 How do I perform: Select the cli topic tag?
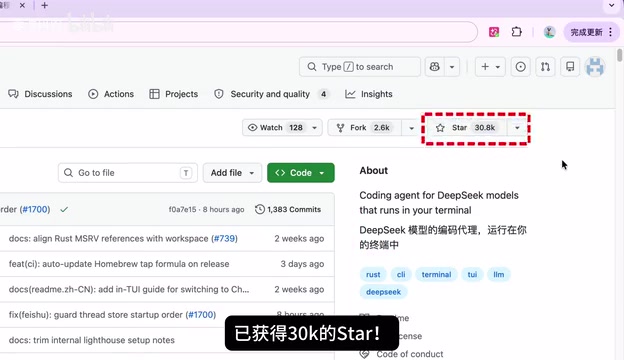[401, 274]
